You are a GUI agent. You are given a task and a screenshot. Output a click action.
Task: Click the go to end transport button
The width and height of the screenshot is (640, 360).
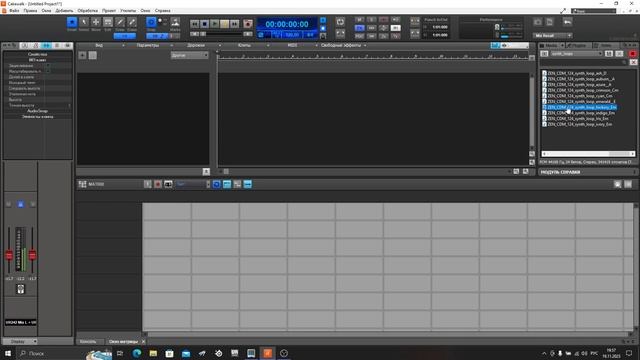click(234, 24)
